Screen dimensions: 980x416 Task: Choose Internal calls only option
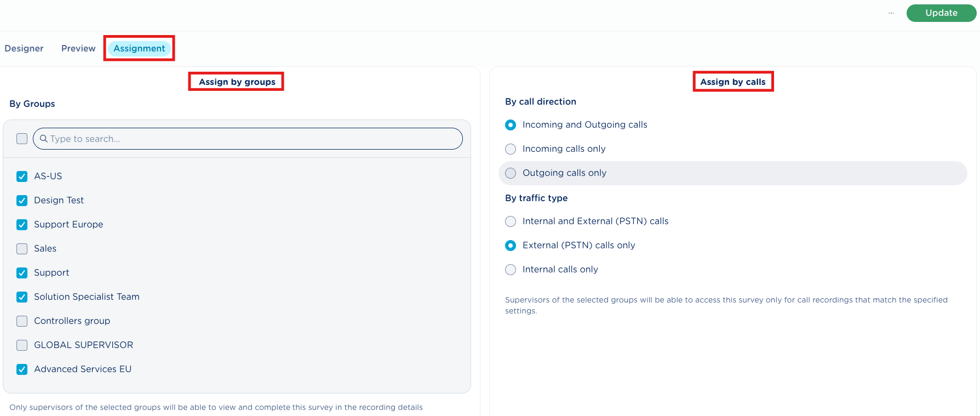point(511,270)
